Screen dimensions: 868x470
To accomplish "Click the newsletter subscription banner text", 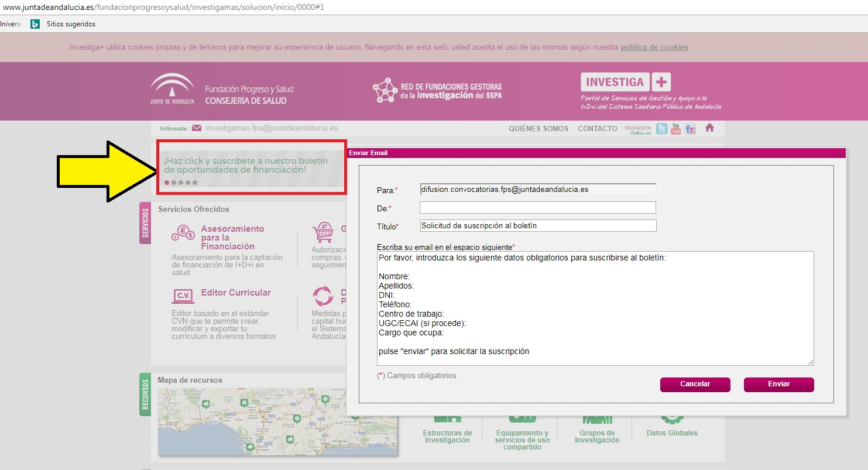I will click(246, 165).
